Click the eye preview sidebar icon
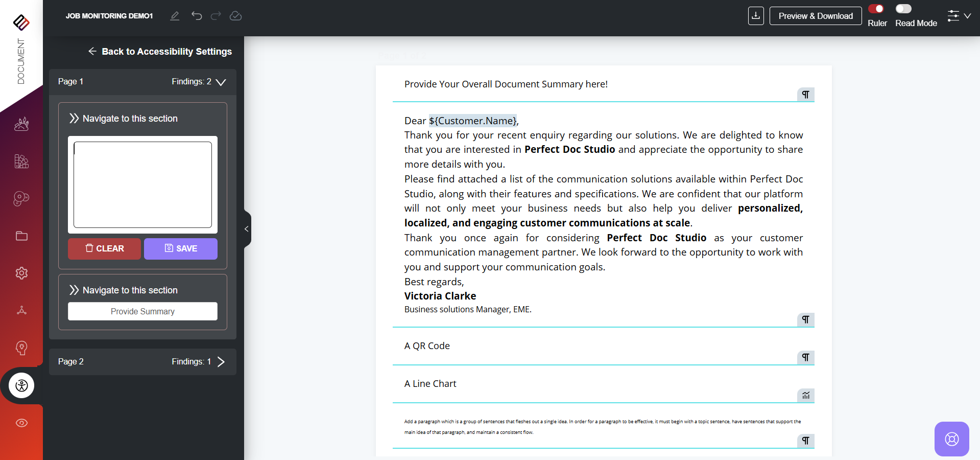This screenshot has height=460, width=980. tap(21, 423)
